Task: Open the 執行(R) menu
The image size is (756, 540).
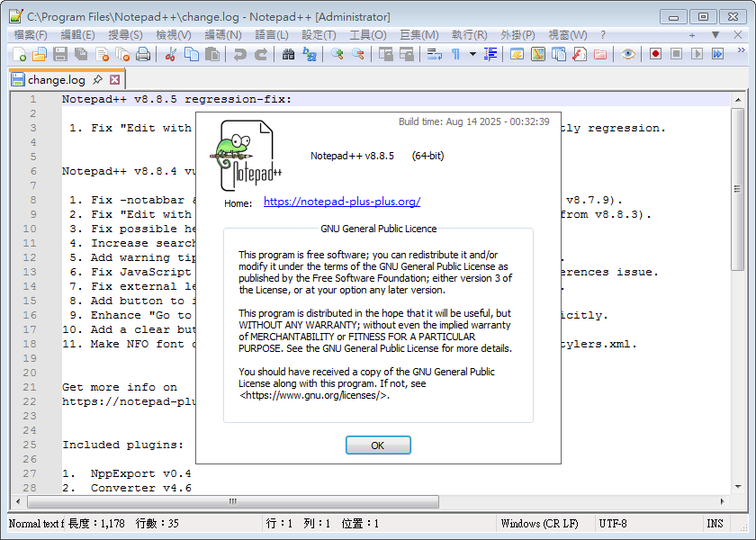Action: click(x=470, y=35)
